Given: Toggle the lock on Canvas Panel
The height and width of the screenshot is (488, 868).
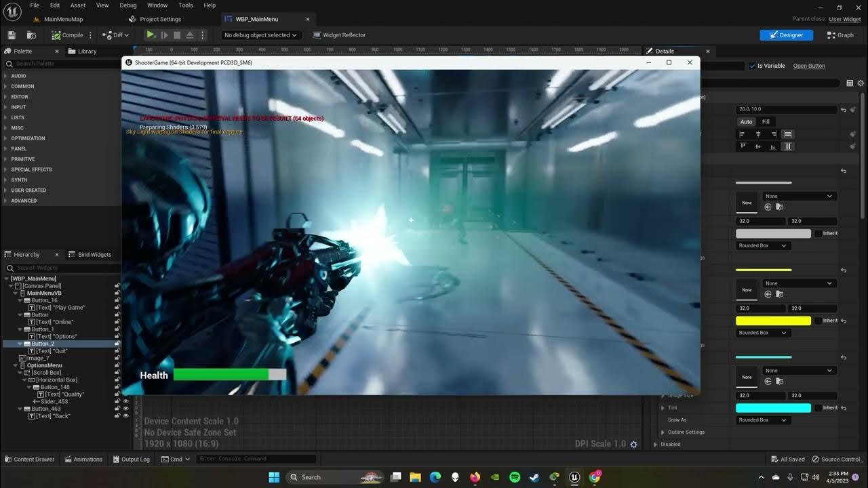Looking at the screenshot, I should point(117,286).
